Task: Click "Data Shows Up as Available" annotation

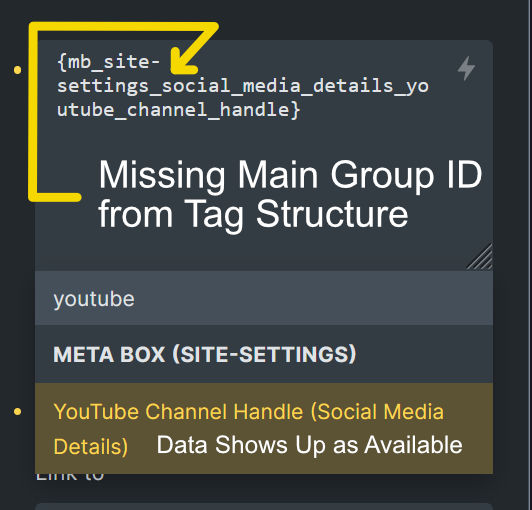Action: pyautogui.click(x=309, y=445)
